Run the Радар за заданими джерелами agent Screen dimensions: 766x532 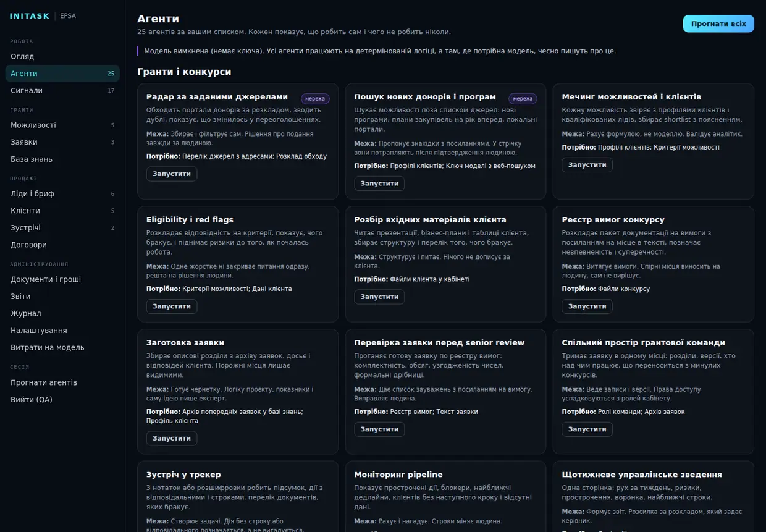click(x=172, y=174)
